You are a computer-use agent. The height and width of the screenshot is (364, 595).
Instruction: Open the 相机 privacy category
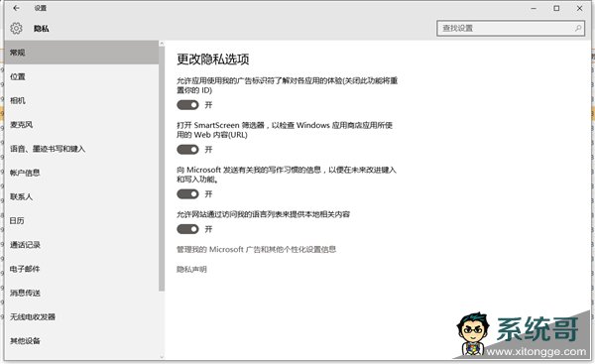[81, 100]
